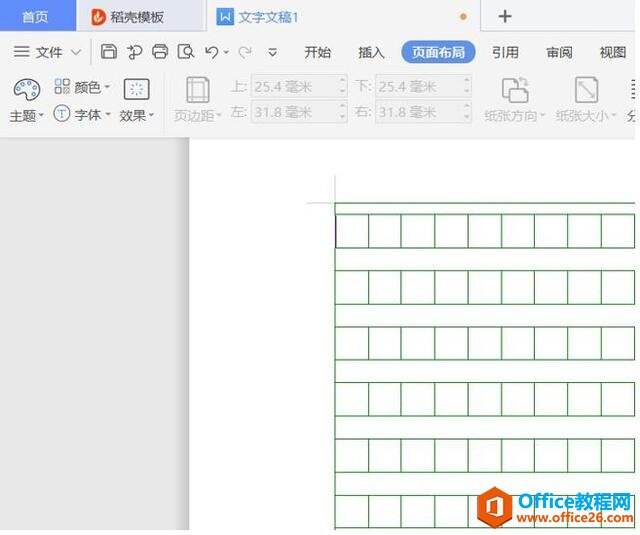640x535 pixels.
Task: Click the 主题 palette icon
Action: coord(27,89)
